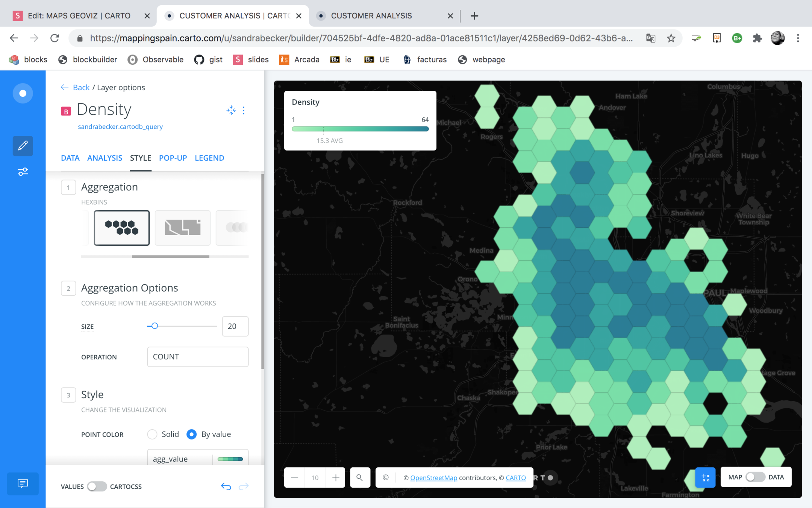Open the feedback chat icon at bottom left

[x=23, y=483]
